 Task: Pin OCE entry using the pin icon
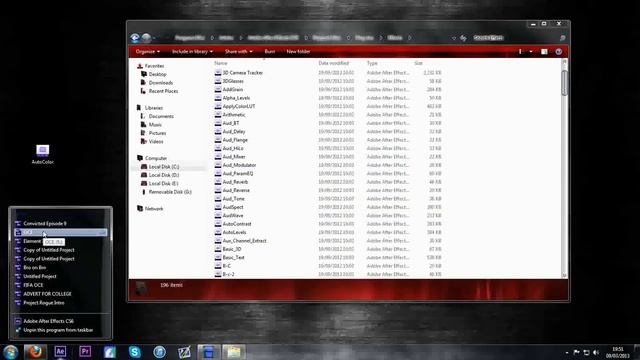pos(102,232)
